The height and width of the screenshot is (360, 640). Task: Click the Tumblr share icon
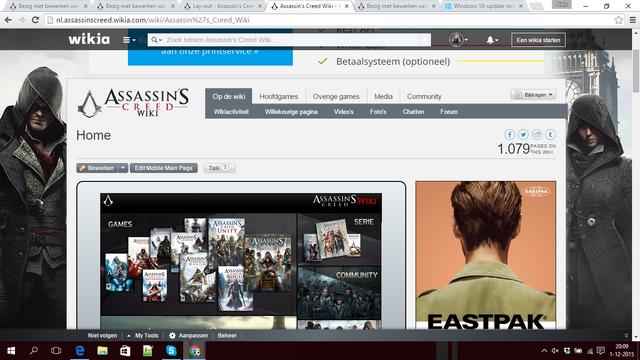pos(550,134)
